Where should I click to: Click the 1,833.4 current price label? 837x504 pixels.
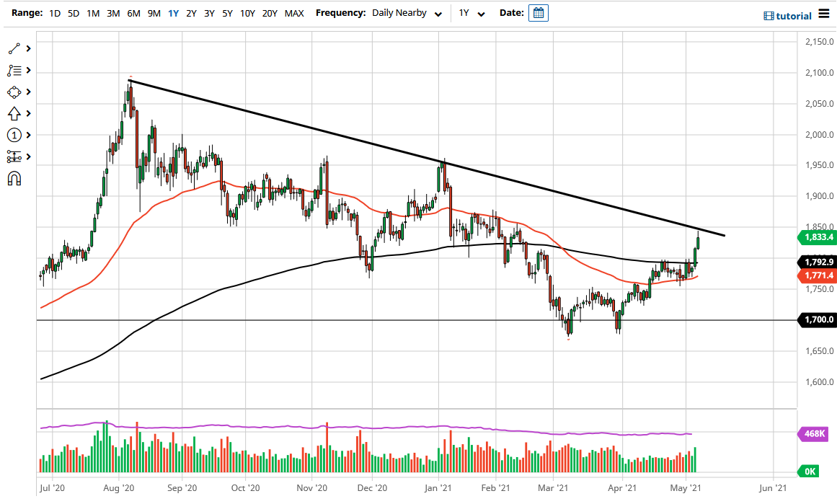click(x=818, y=237)
